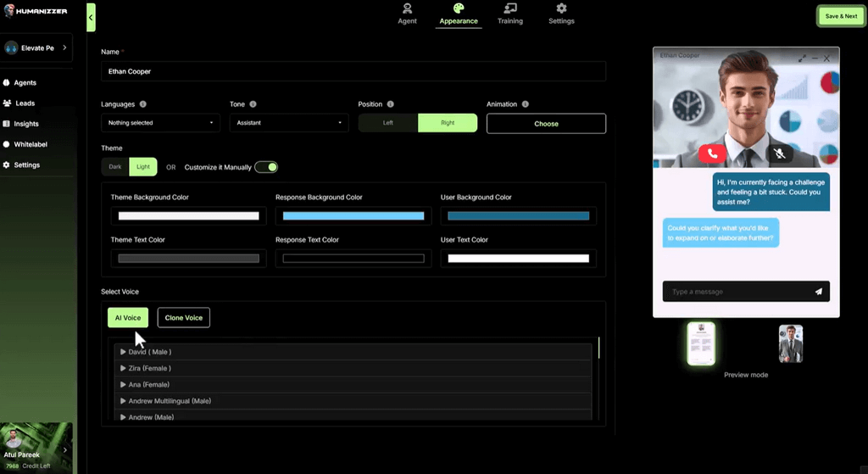Expand the David (Male) voice entry
Image resolution: width=868 pixels, height=474 pixels.
[124, 352]
